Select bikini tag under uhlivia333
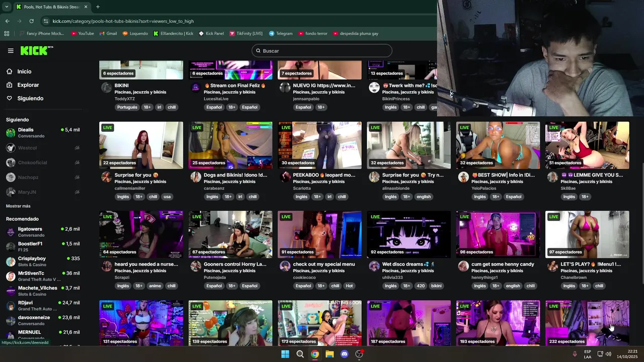This screenshot has height=362, width=644. [x=436, y=286]
